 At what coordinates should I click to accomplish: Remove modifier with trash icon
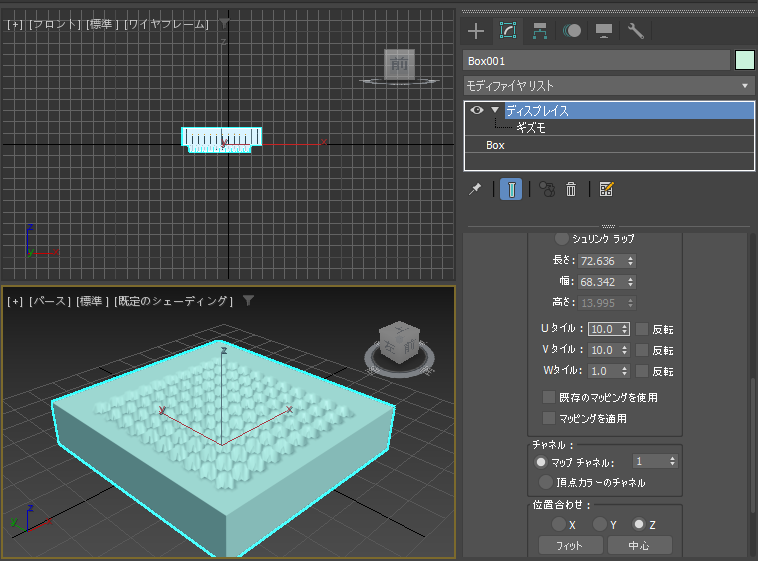point(571,189)
